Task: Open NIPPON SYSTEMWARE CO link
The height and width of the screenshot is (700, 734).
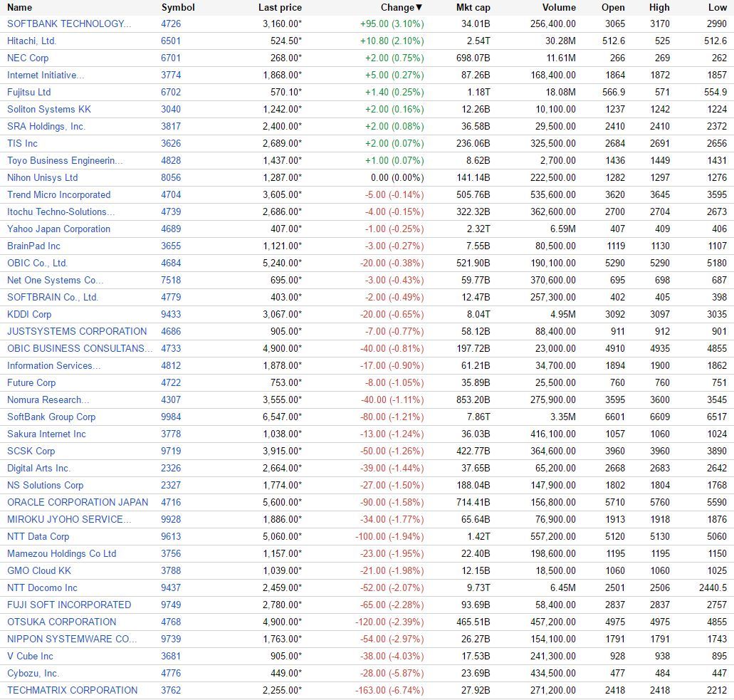Action: tap(72, 639)
